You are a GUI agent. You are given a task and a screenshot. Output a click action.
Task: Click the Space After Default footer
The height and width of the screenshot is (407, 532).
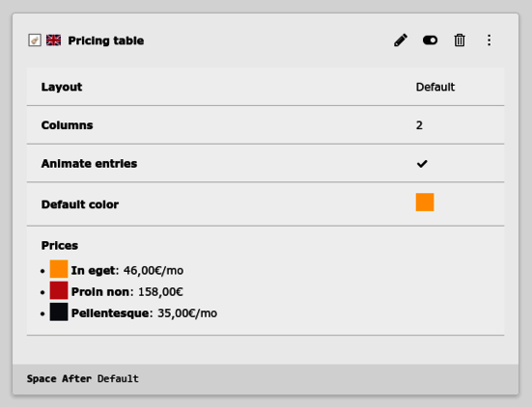pos(83,378)
